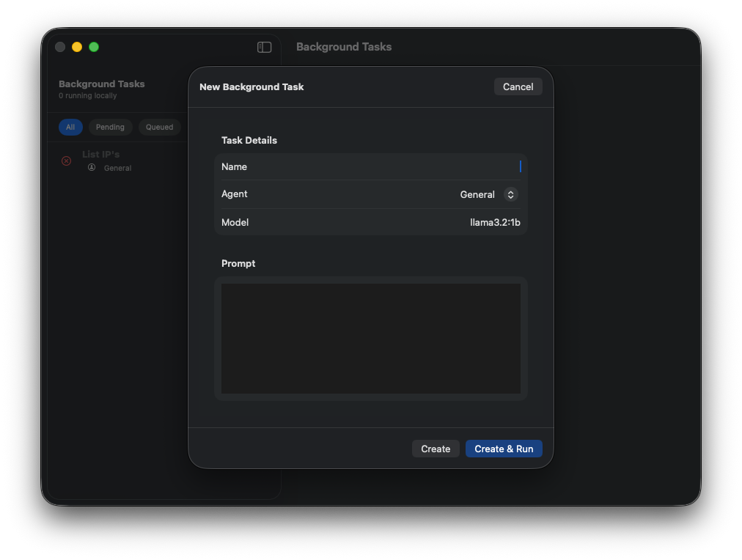The height and width of the screenshot is (560, 742).
Task: Select the All filter pill
Action: click(x=70, y=127)
